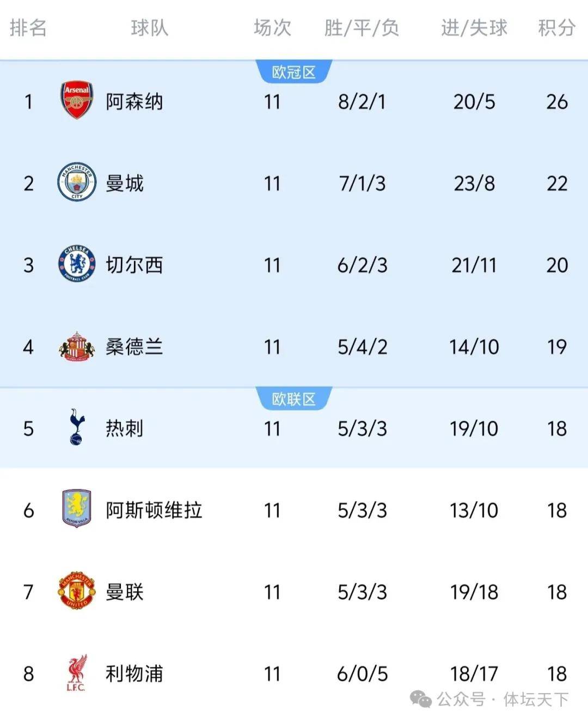Viewport: 588px width, 723px height.
Task: Select the 积分 column header
Action: 556,28
